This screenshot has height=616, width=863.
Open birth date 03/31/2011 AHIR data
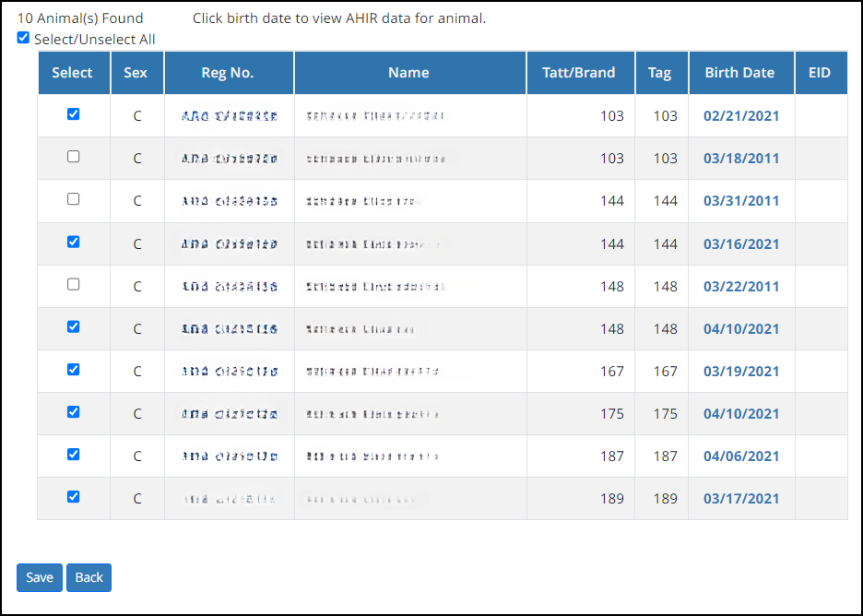[x=741, y=201]
